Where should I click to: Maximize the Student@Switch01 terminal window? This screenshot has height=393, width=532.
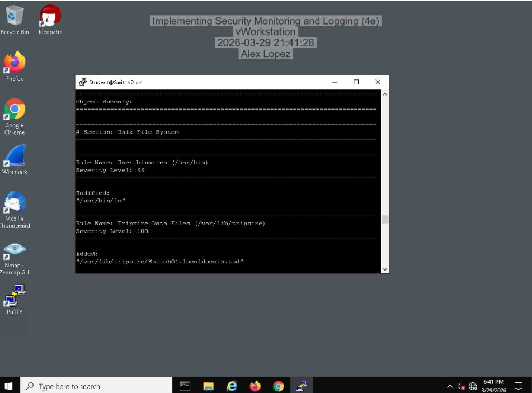tap(356, 82)
